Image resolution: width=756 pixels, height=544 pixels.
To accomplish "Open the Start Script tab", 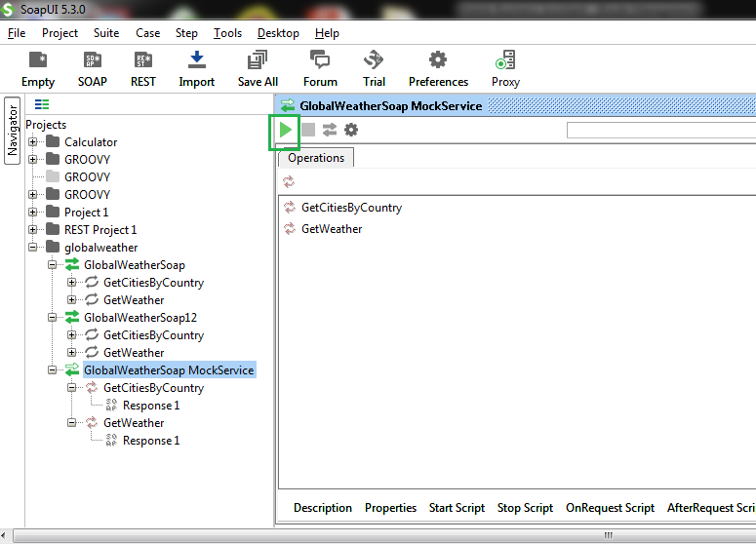I will [x=457, y=507].
